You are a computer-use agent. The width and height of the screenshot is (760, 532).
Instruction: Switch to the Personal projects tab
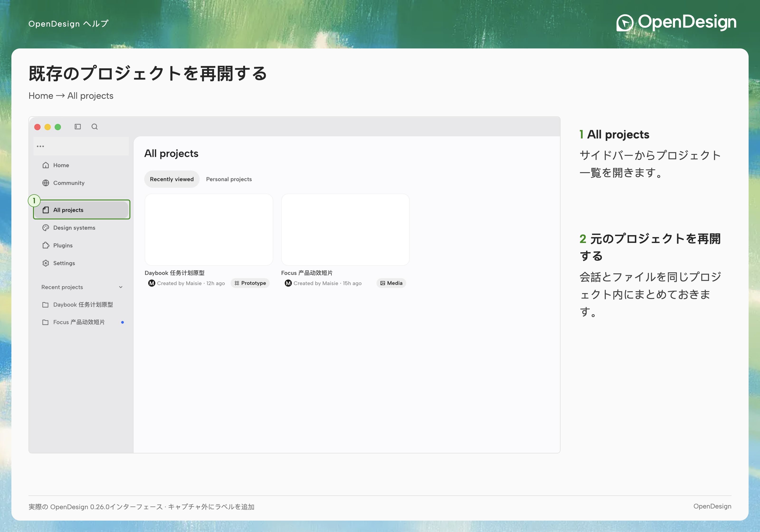[x=229, y=179]
